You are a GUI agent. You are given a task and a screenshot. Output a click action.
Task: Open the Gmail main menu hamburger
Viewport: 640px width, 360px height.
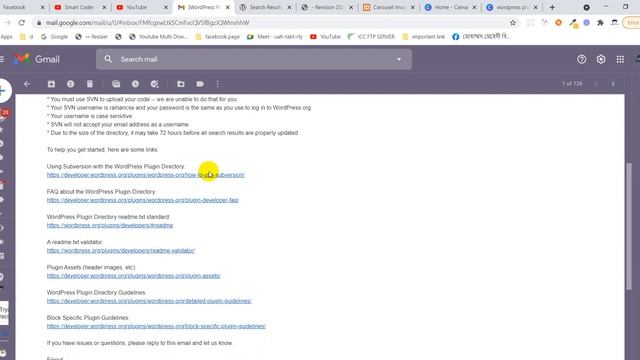[x=2, y=59]
